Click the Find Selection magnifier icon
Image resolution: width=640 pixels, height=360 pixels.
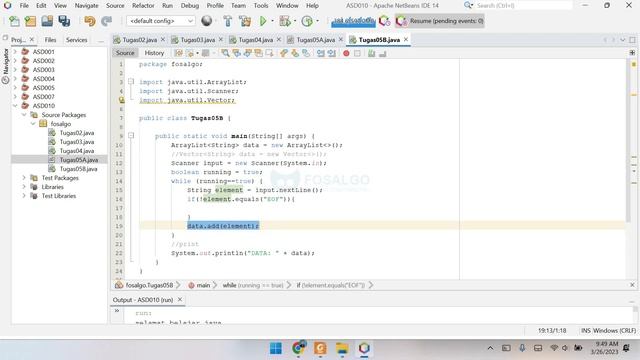(x=225, y=53)
